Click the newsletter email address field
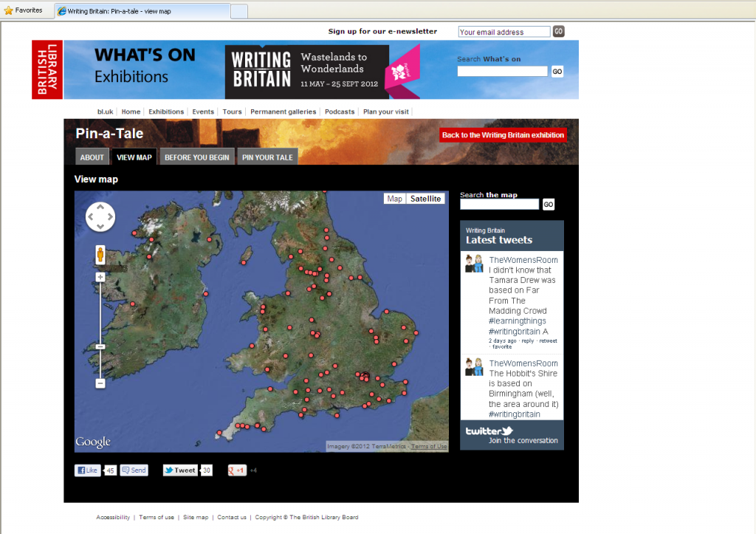 [x=504, y=32]
